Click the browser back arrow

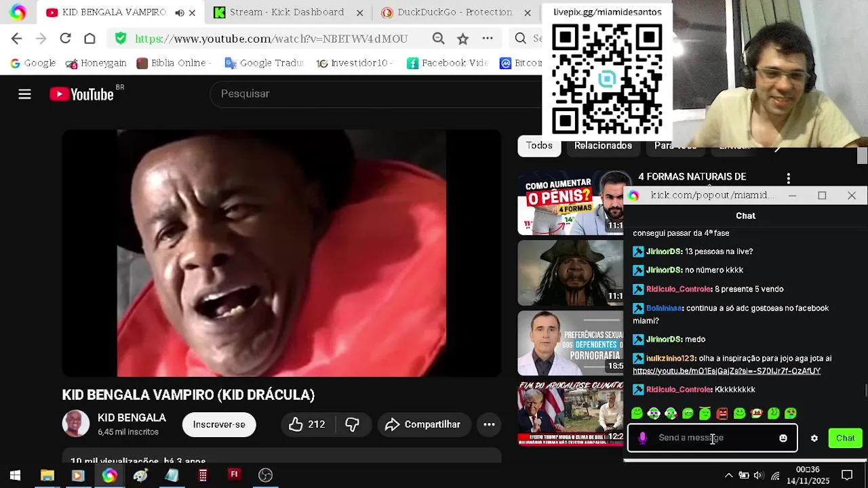[17, 39]
